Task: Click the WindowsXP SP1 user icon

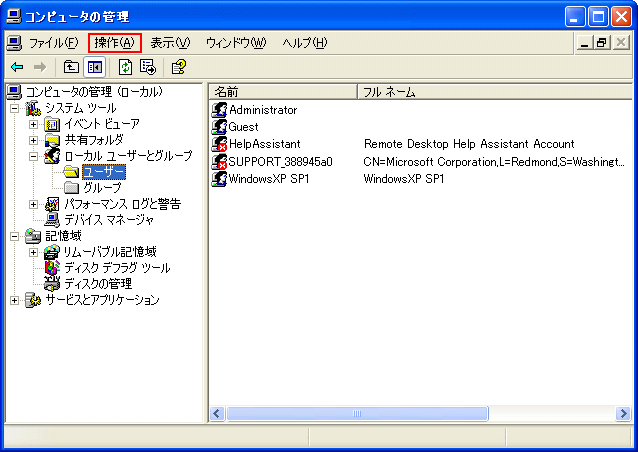Action: click(x=219, y=179)
